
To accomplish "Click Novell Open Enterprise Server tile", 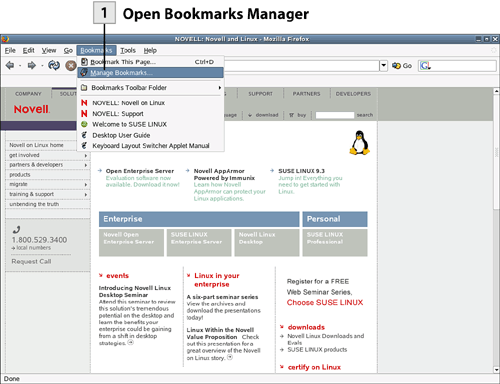I will pos(131,242).
